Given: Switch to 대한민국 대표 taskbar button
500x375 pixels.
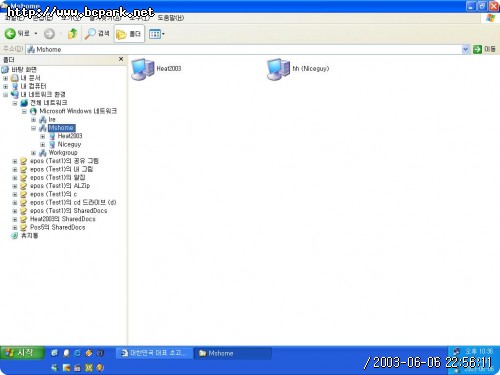Looking at the screenshot, I should pos(155,353).
